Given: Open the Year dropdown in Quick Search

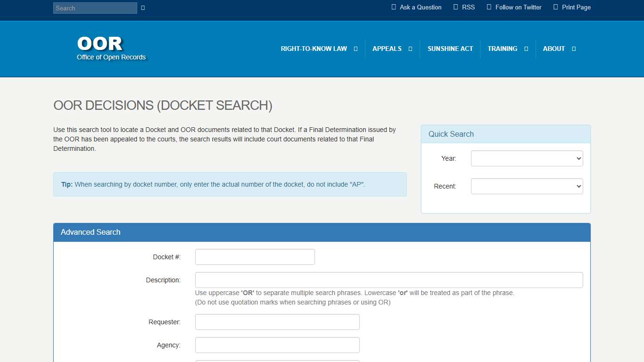Looking at the screenshot, I should (x=527, y=158).
